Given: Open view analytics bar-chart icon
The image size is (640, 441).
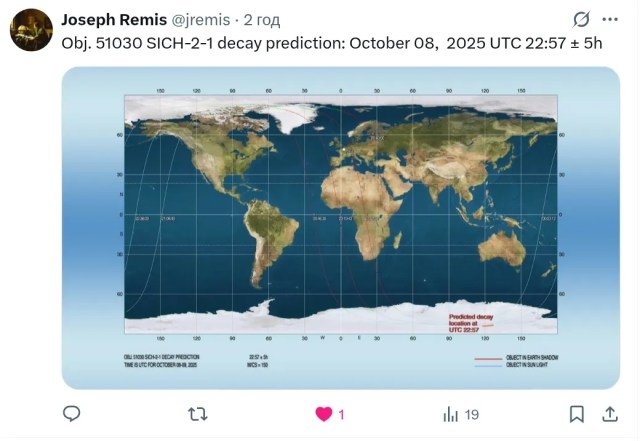Looking at the screenshot, I should (451, 413).
